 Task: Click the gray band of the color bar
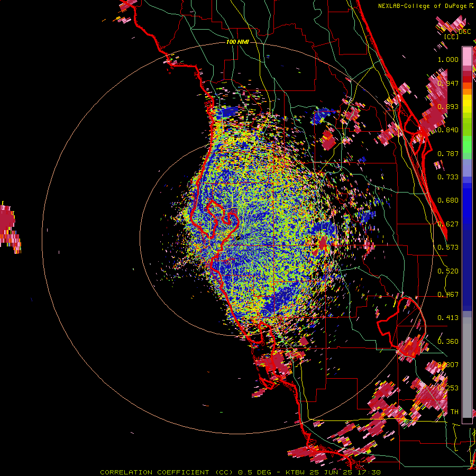[467, 368]
